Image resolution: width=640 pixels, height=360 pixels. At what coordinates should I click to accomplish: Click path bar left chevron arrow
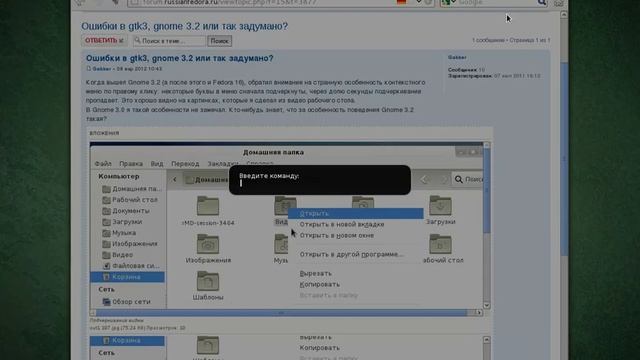(175, 180)
